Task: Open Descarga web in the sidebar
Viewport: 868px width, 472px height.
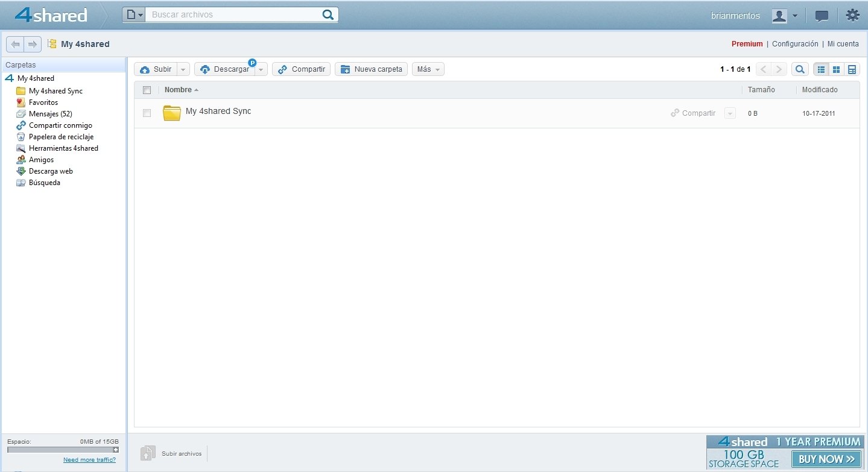Action: click(51, 171)
